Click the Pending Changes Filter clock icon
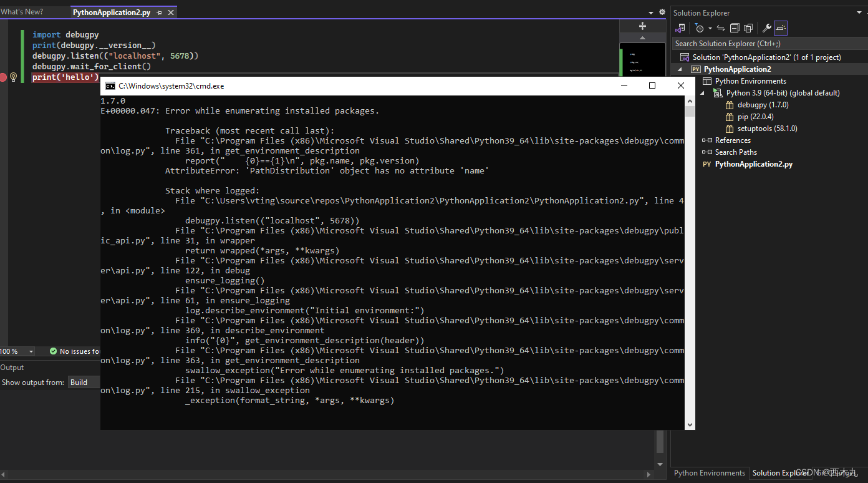 (700, 28)
